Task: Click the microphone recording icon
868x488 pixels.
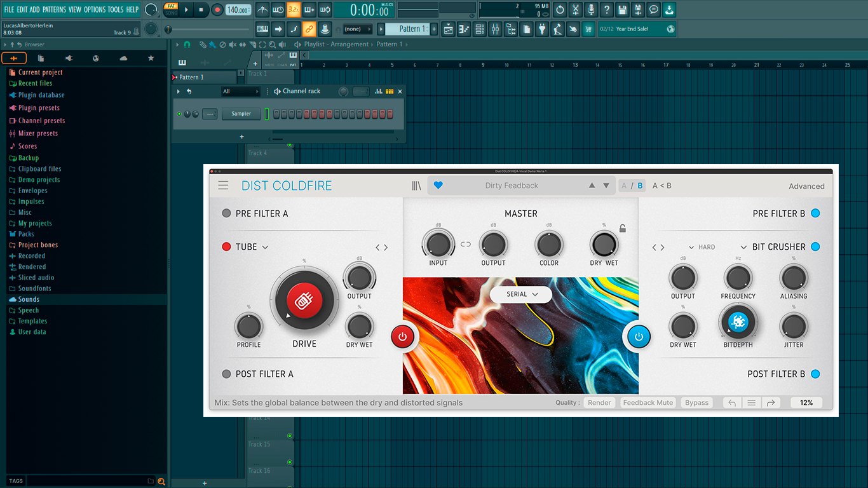Action: click(x=591, y=10)
